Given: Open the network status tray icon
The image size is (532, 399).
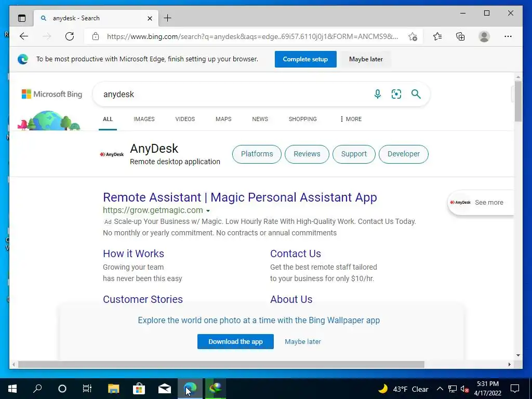Looking at the screenshot, I should (x=453, y=389).
